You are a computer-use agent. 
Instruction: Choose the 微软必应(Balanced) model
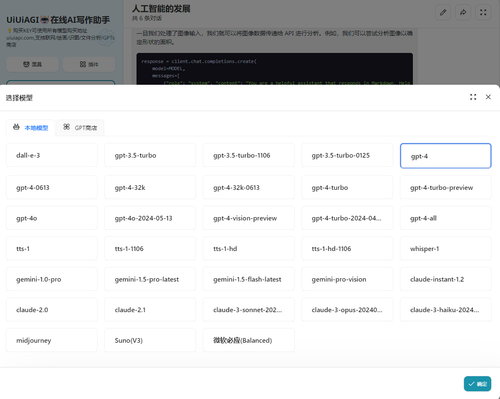point(249,340)
